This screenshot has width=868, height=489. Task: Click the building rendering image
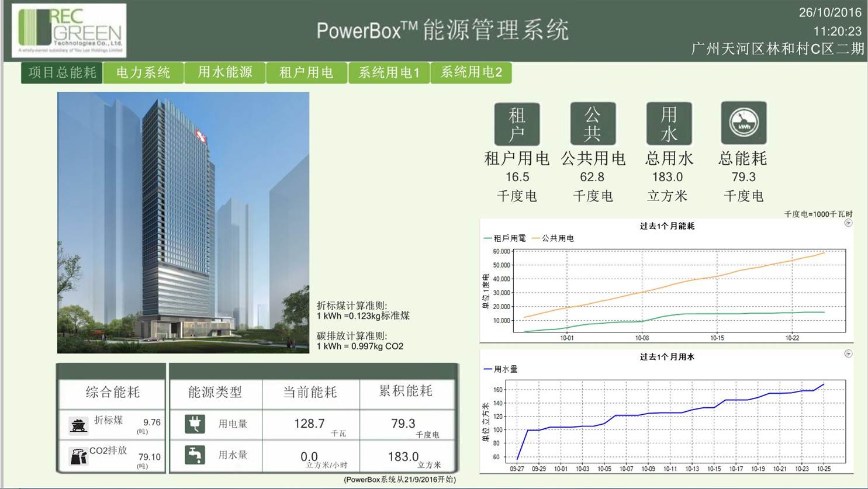click(183, 223)
